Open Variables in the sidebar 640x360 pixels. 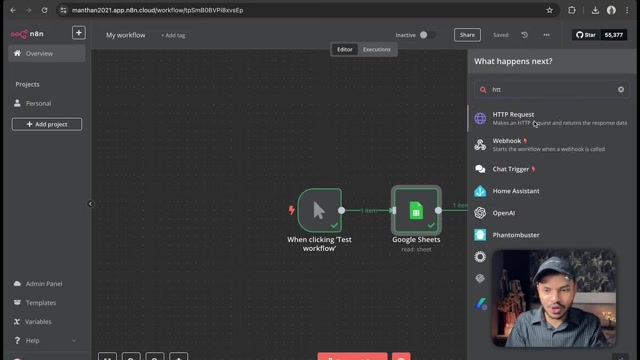(x=38, y=322)
